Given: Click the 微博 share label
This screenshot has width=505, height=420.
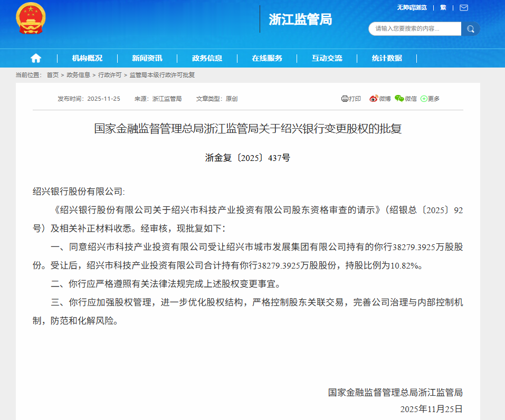Looking at the screenshot, I should [x=385, y=99].
